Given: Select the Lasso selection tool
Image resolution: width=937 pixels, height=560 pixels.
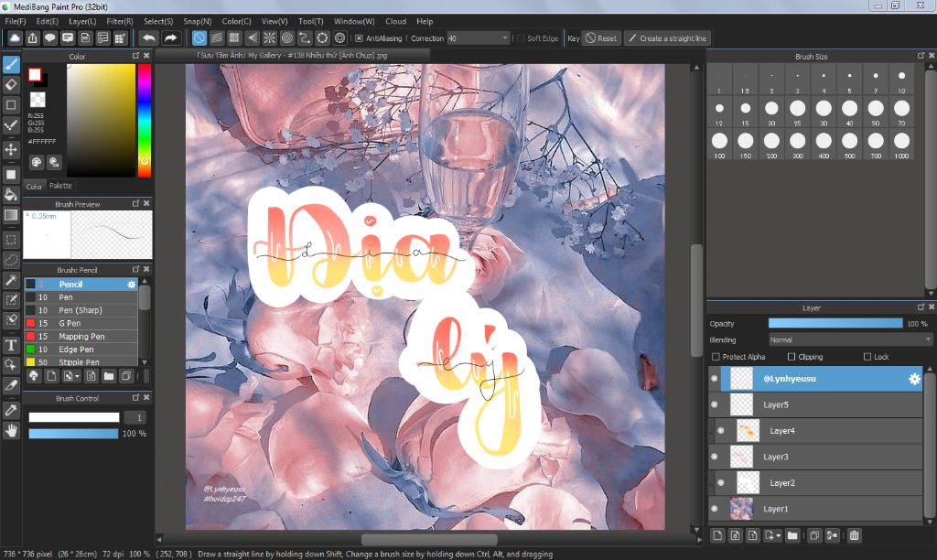Looking at the screenshot, I should [x=11, y=260].
